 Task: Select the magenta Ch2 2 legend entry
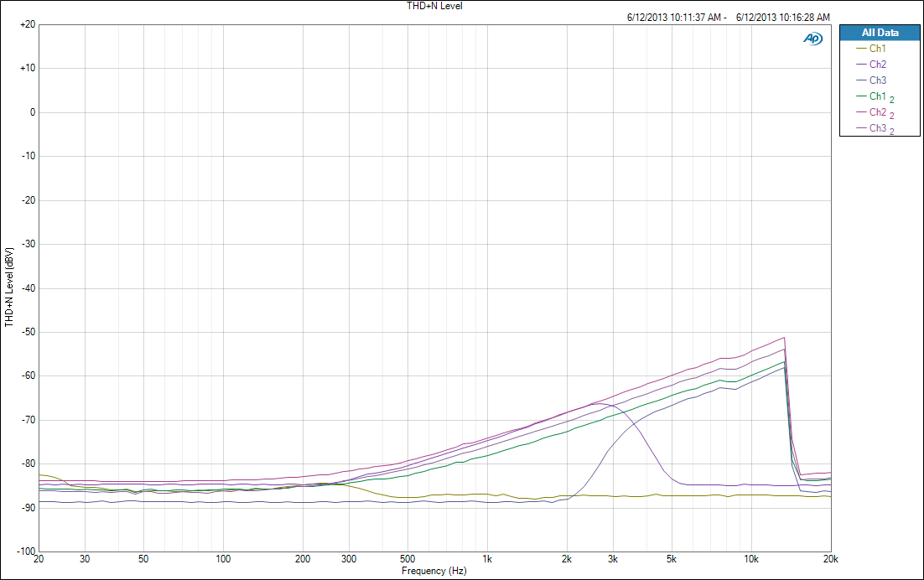875,112
